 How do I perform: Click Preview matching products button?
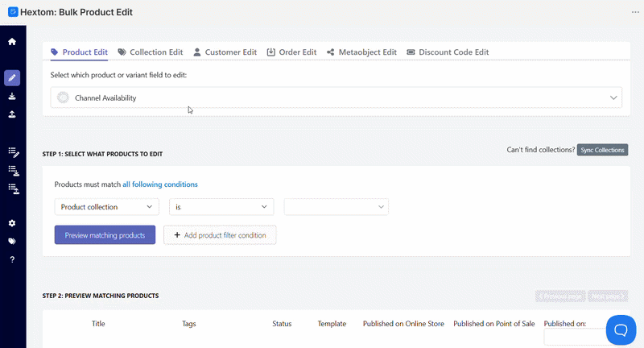tap(105, 235)
